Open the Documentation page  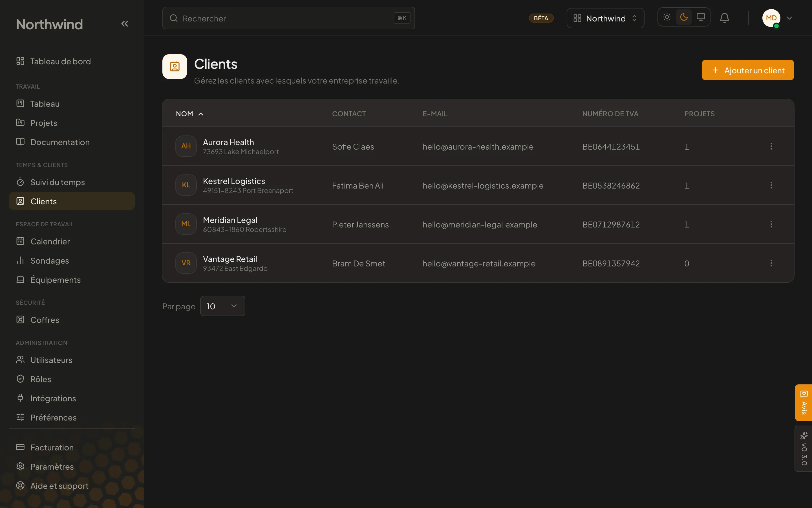coord(72,142)
